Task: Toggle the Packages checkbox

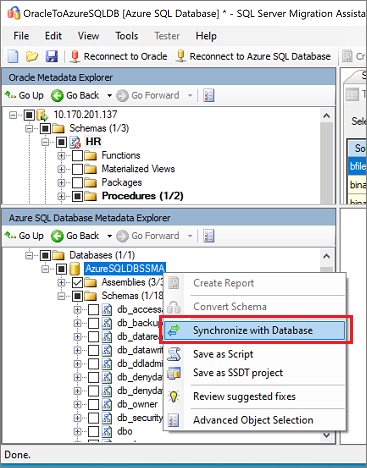Action: (x=77, y=183)
